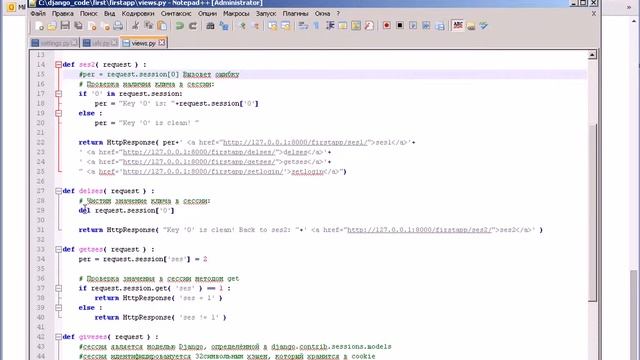640x360 pixels.
Task: Toggle synchronized vertical scrolling
Action: coord(272,26)
